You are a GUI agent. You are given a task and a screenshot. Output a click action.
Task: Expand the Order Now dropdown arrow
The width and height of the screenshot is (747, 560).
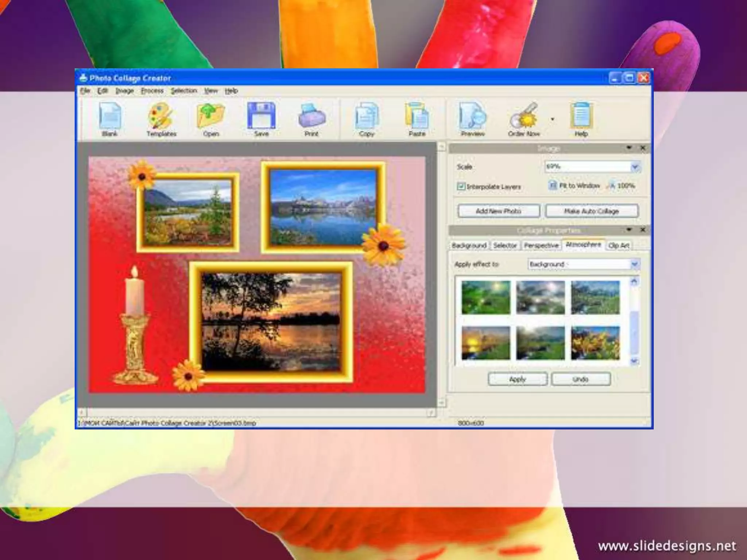coord(552,119)
